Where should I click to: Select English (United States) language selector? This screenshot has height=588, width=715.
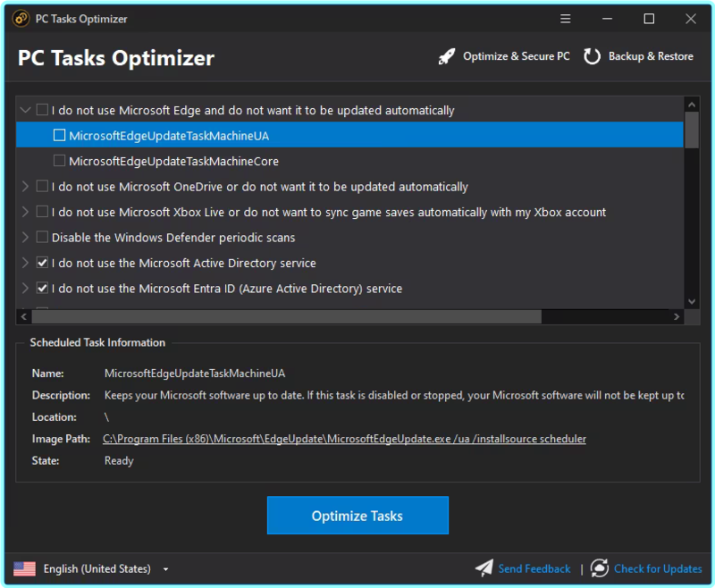tap(97, 568)
